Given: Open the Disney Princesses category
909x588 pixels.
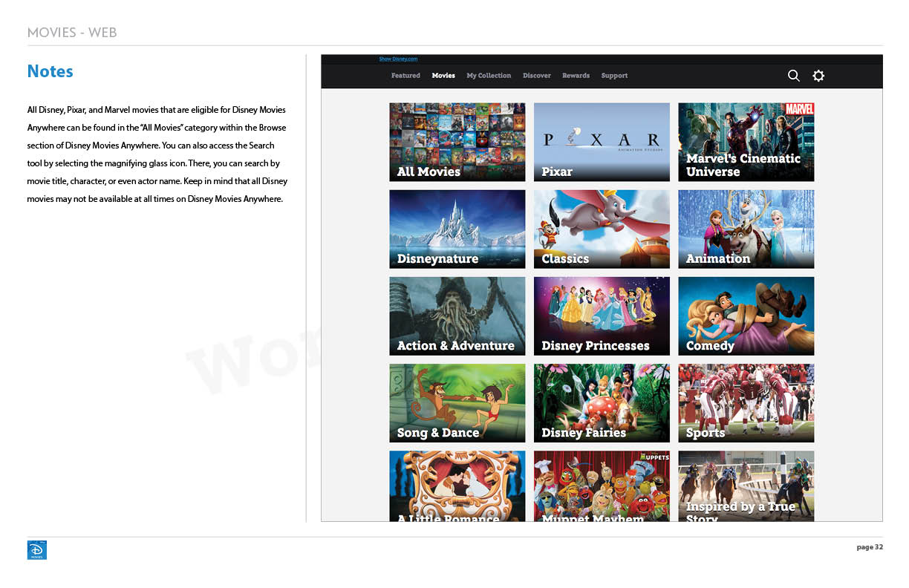Looking at the screenshot, I should (x=602, y=316).
